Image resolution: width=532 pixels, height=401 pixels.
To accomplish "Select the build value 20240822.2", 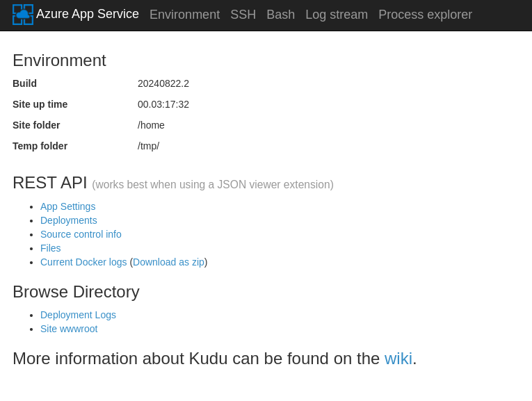I will [163, 83].
